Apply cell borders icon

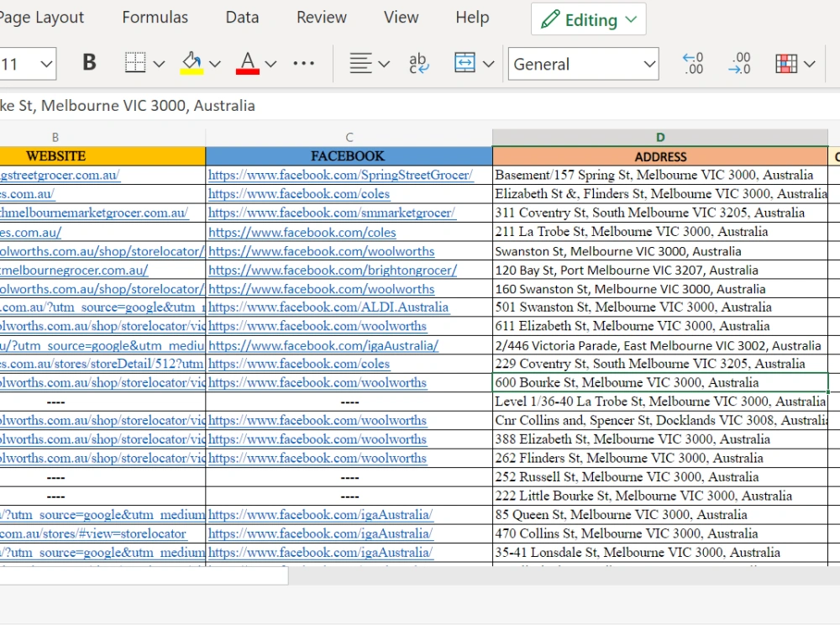click(x=135, y=63)
